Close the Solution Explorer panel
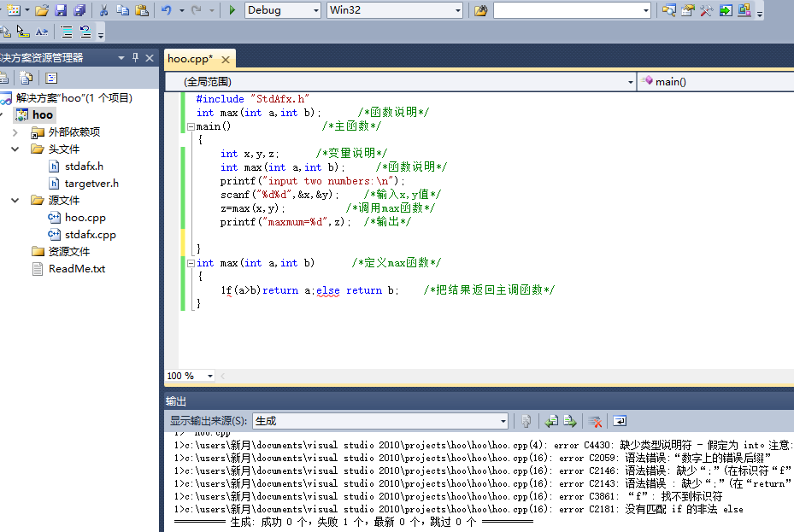This screenshot has height=532, width=794. (150, 58)
